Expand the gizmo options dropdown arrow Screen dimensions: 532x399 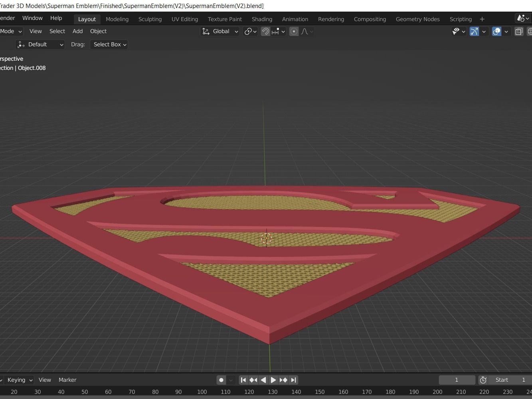point(484,31)
